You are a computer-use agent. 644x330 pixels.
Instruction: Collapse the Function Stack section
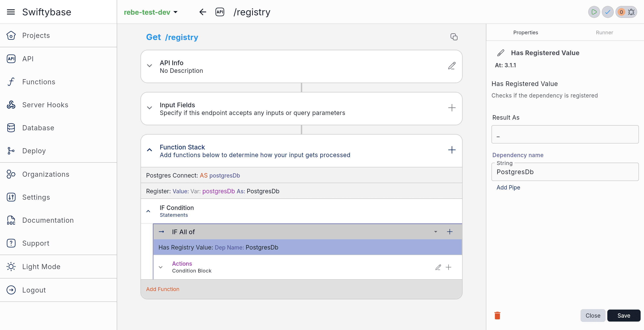pyautogui.click(x=149, y=150)
